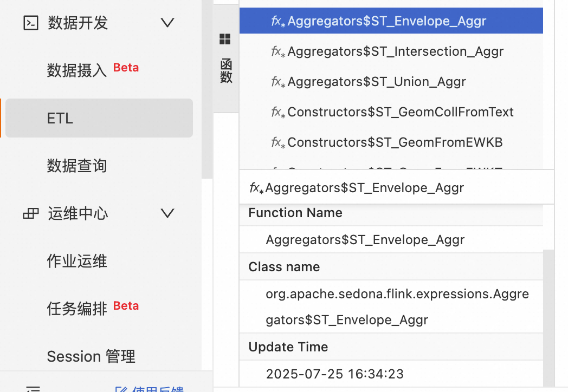This screenshot has width=568, height=392.
Task: Click fx icon of ST_GeomCollFromText row
Action: point(278,113)
